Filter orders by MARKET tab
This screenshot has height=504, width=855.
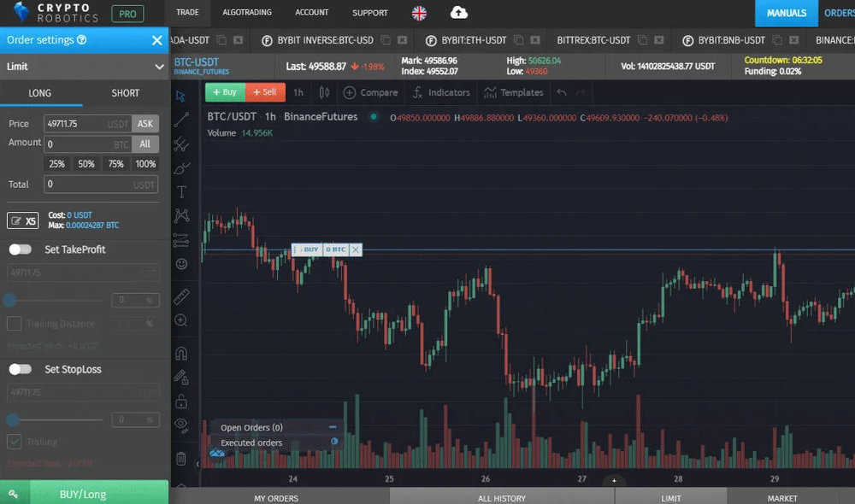point(782,498)
